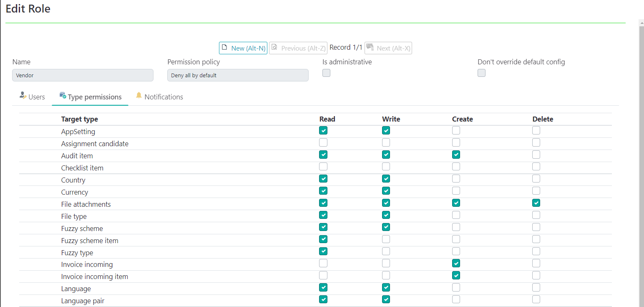Enable Delete permission for Audit item
Image resolution: width=644 pixels, height=307 pixels.
click(536, 155)
